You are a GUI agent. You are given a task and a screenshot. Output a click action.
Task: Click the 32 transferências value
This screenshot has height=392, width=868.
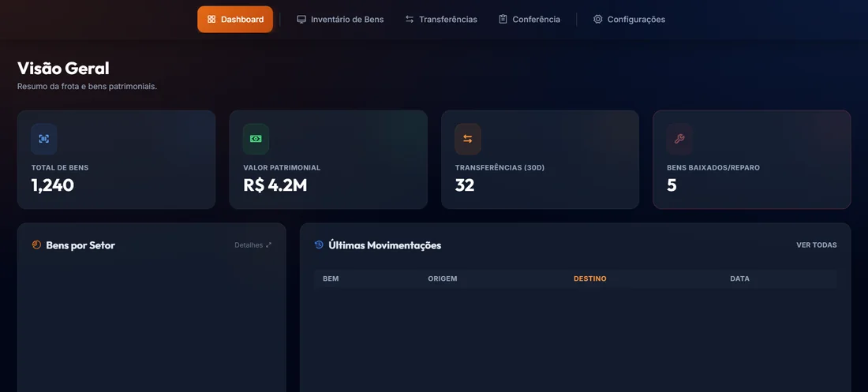click(465, 185)
